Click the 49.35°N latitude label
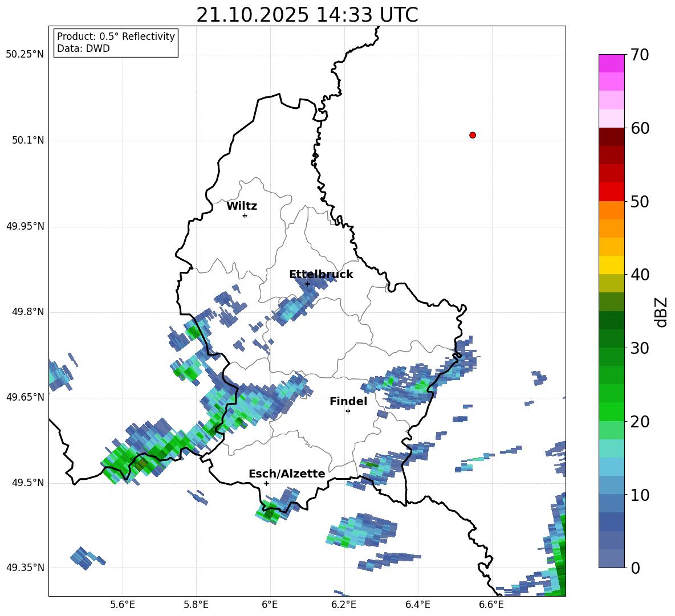 25,568
